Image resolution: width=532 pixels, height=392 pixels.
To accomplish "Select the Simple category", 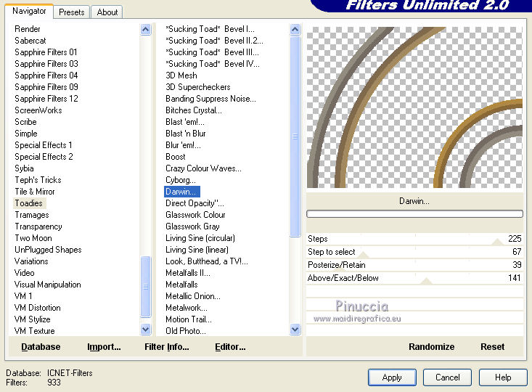I will pos(26,134).
